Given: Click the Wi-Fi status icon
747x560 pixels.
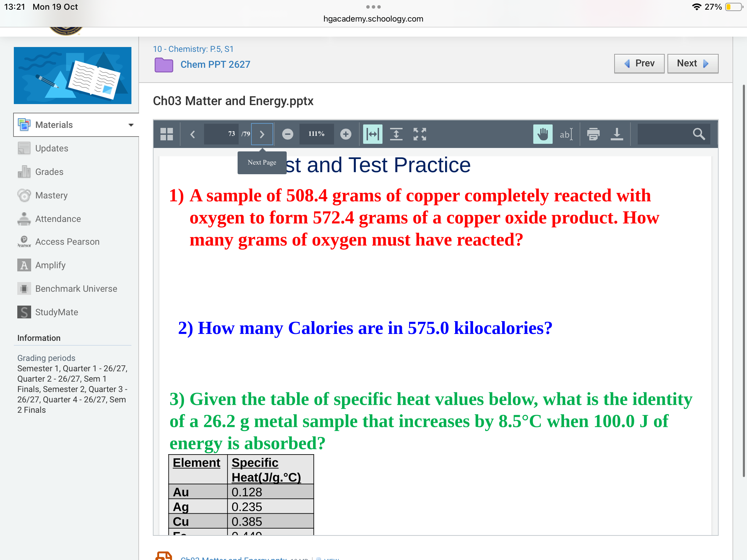Looking at the screenshot, I should pyautogui.click(x=697, y=7).
